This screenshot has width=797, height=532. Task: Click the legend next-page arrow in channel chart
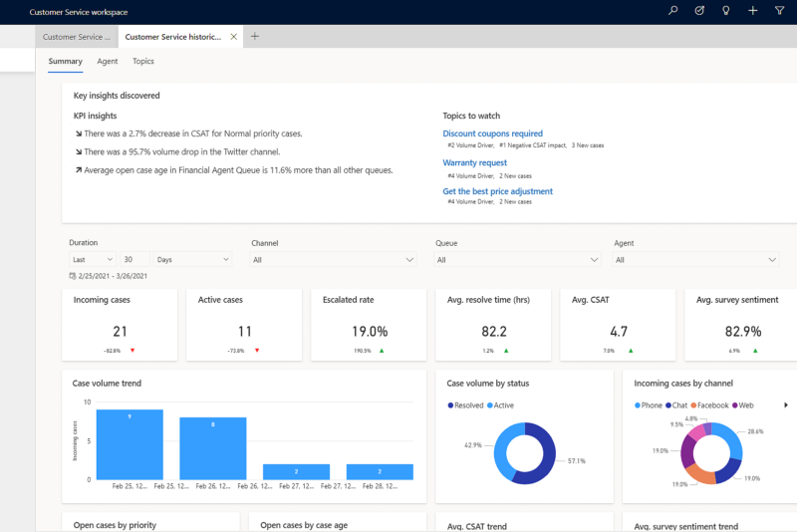[786, 404]
